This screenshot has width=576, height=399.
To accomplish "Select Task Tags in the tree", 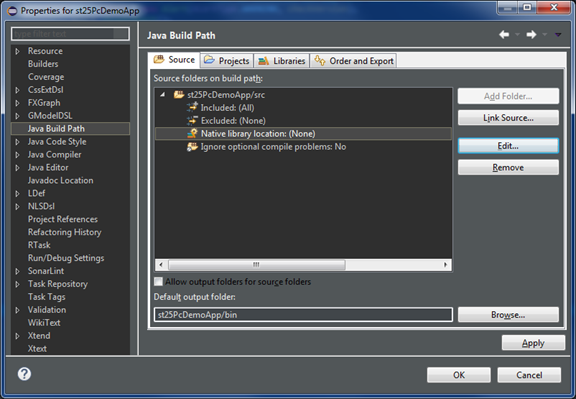I will (47, 297).
